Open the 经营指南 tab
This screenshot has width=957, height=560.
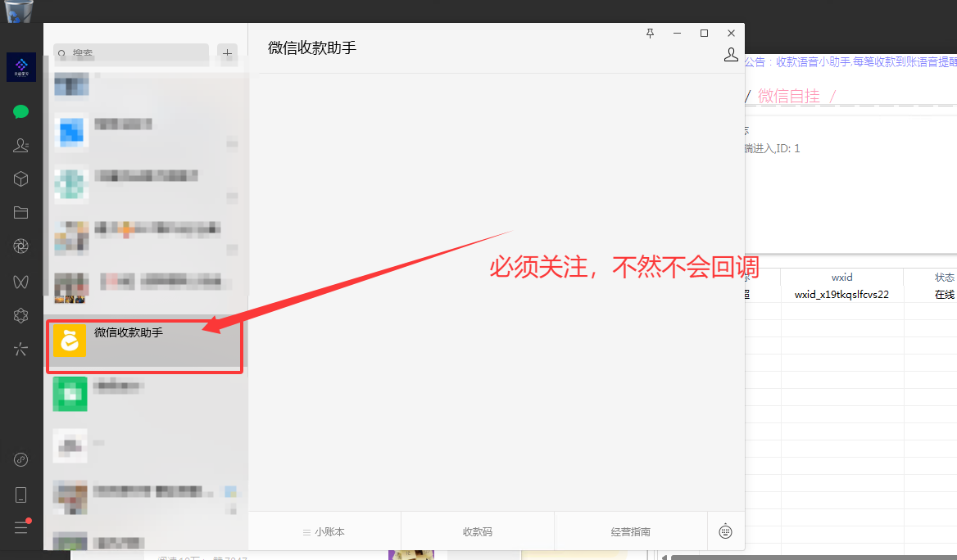point(631,531)
